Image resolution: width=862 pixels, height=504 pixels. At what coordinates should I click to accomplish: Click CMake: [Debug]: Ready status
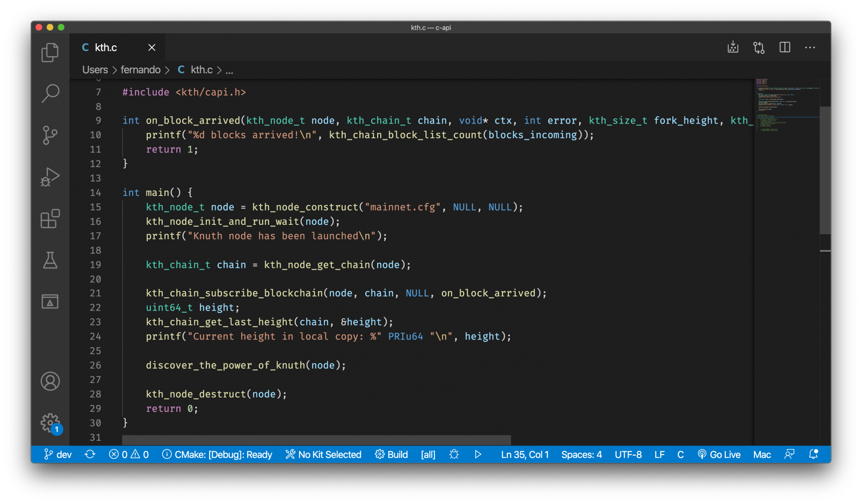click(217, 454)
